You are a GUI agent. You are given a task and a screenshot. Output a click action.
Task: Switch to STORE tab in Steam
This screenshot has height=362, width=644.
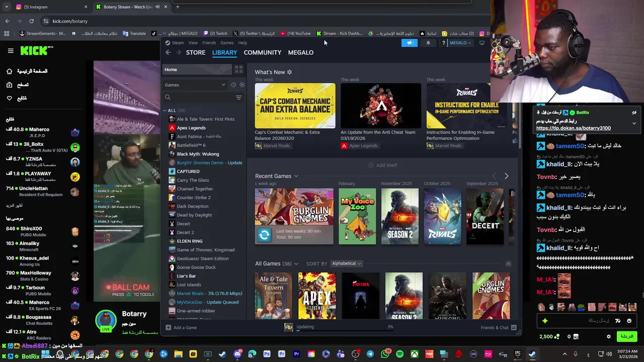[x=196, y=52]
